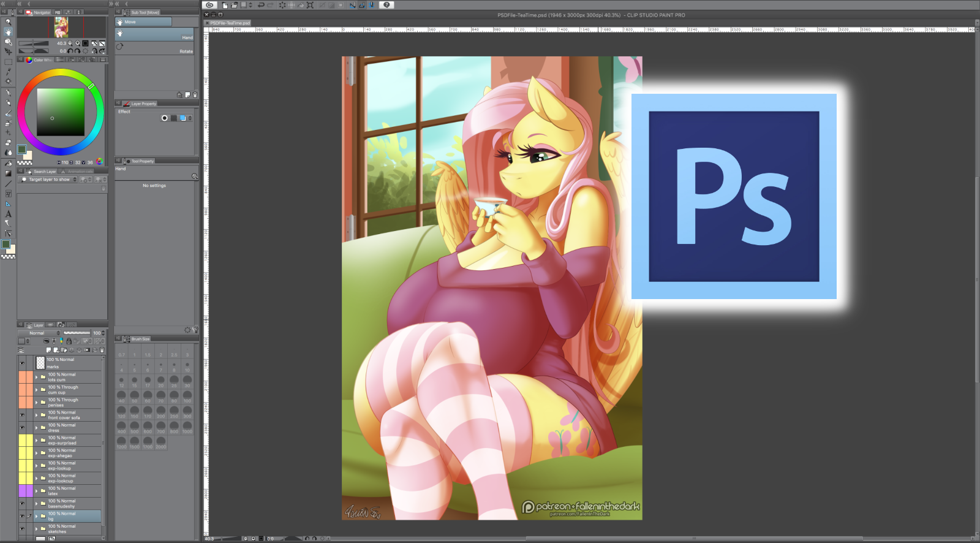Pick brush size 100

(x=187, y=397)
